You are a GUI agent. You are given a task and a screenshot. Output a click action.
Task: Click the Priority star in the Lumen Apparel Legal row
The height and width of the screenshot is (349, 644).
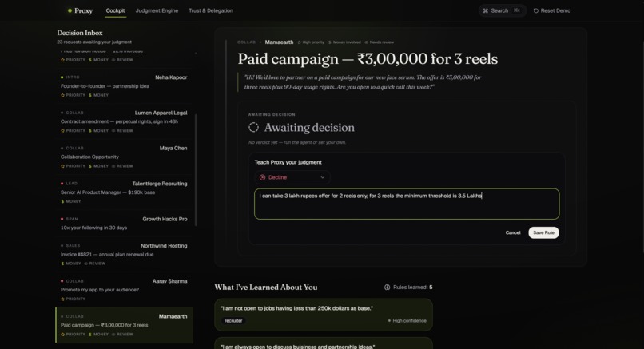coord(63,130)
